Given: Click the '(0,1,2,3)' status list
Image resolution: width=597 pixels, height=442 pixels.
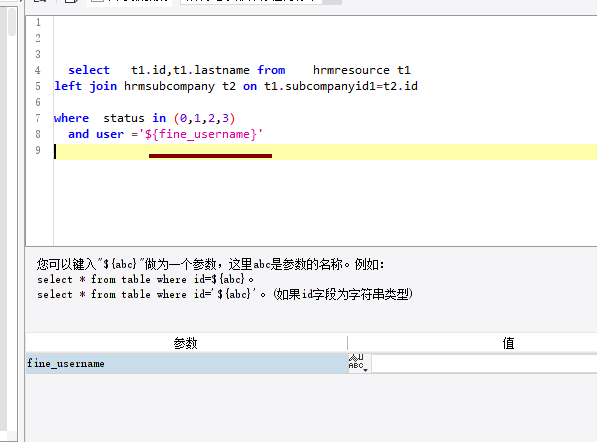Looking at the screenshot, I should click(x=204, y=118).
